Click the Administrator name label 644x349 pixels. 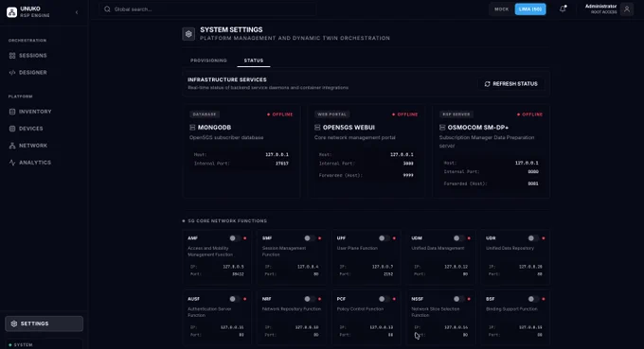click(600, 7)
